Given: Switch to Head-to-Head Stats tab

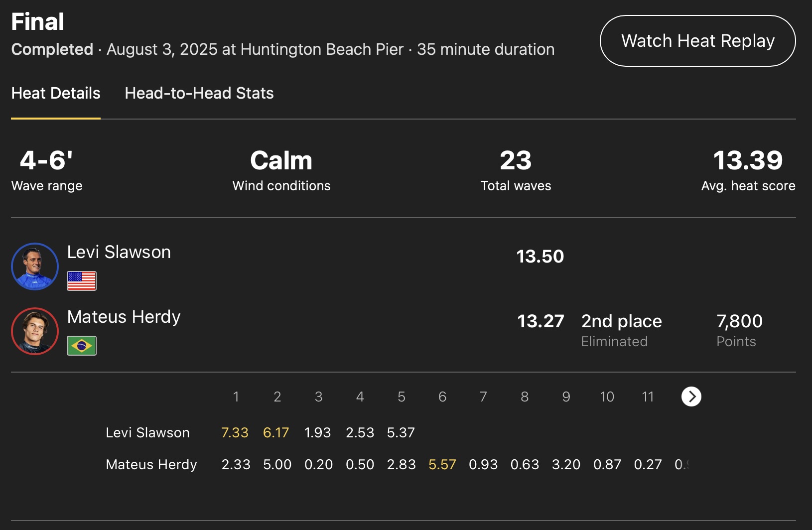Looking at the screenshot, I should point(199,93).
